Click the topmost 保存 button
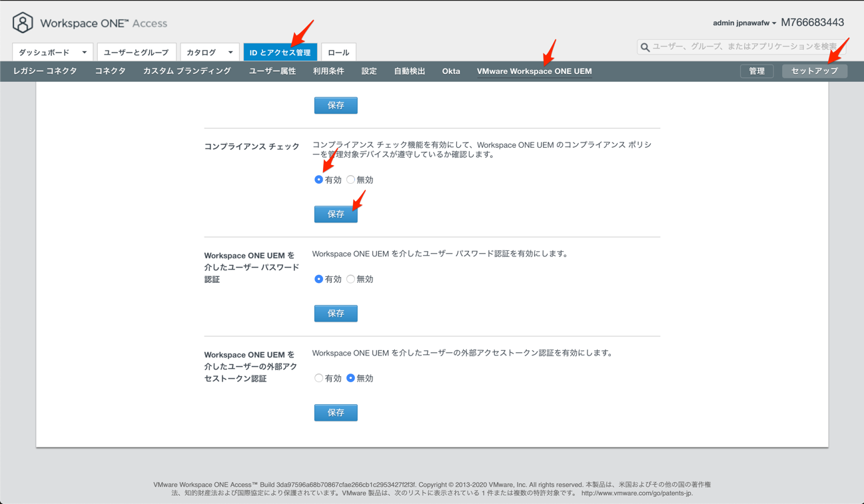This screenshot has height=504, width=864. pos(336,105)
